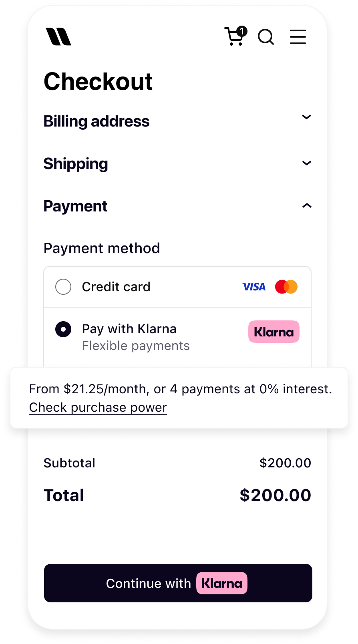Image resolution: width=358 pixels, height=644 pixels.
Task: Select the Credit card radio button
Action: (x=63, y=287)
